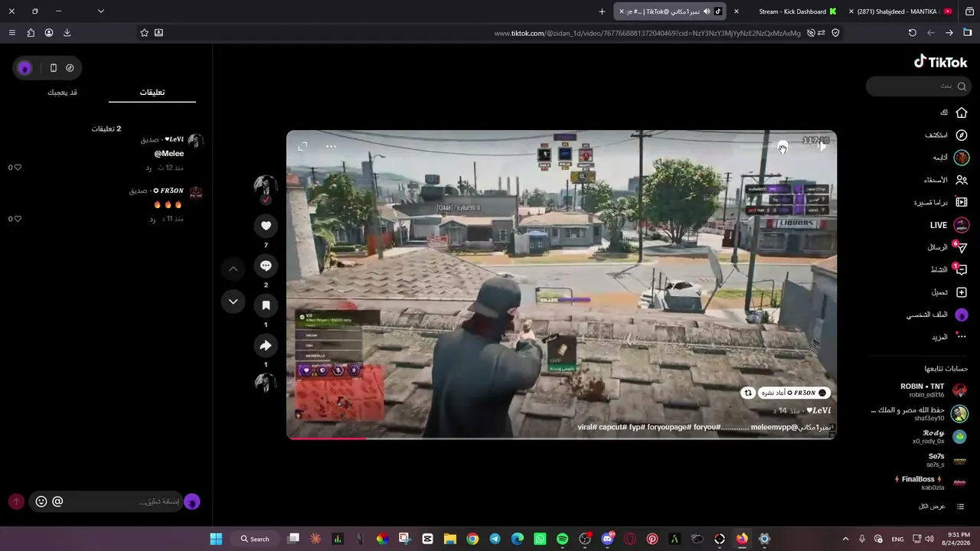This screenshot has height=551, width=980.
Task: Open the list all tabs chevron
Action: [x=100, y=11]
